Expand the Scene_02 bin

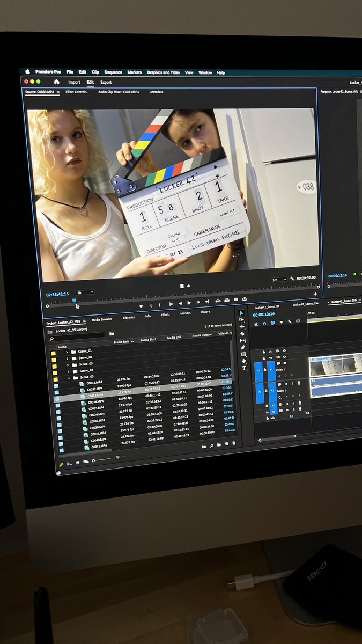click(x=68, y=359)
